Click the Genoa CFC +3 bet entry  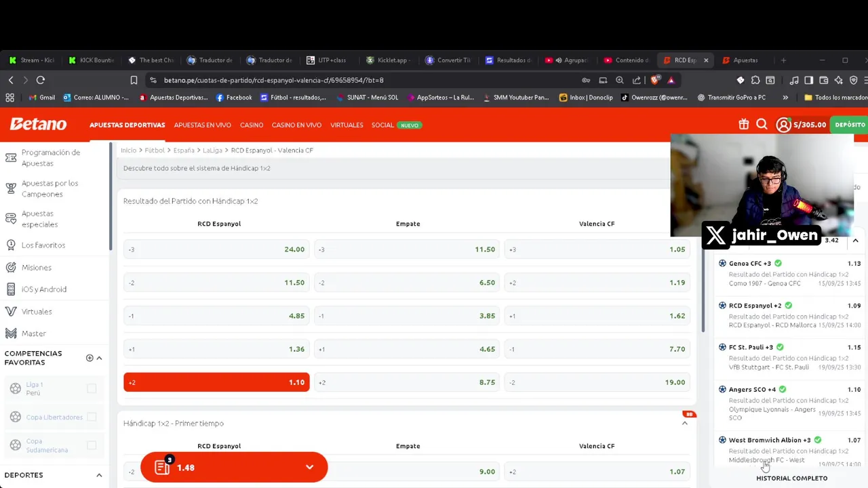pyautogui.click(x=790, y=273)
